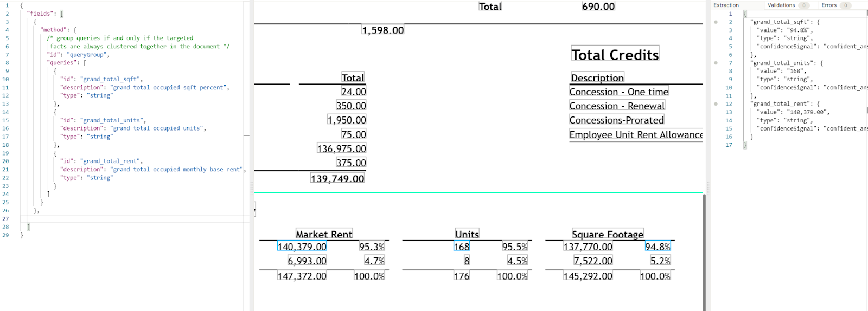Click the 350.00 value in the Total column

click(351, 106)
